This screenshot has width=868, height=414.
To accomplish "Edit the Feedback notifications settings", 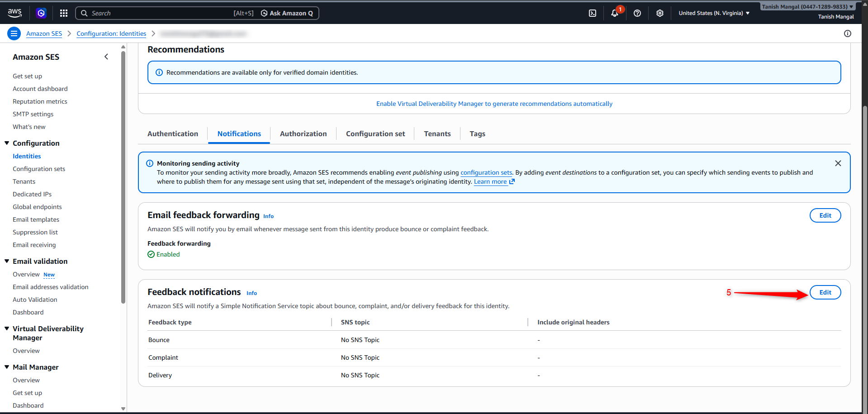I will coord(825,292).
